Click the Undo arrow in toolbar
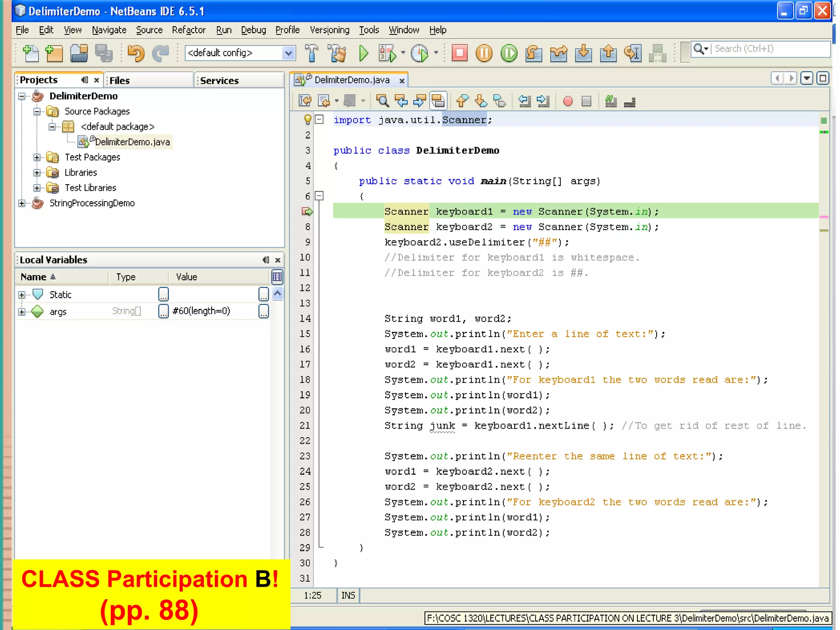The image size is (840, 630). coord(136,53)
